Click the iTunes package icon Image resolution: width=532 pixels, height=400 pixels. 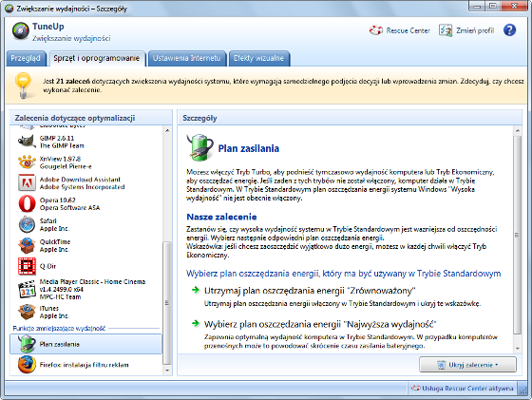pos(27,312)
